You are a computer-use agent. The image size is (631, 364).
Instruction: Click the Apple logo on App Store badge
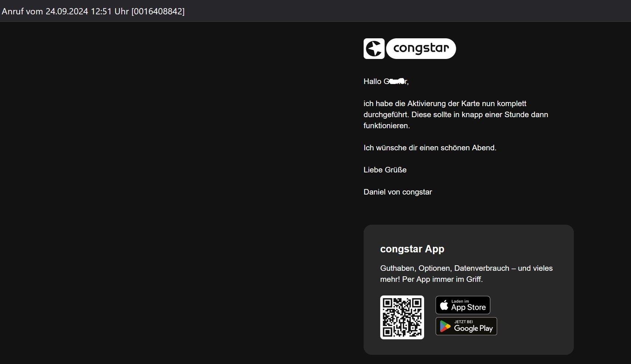444,305
